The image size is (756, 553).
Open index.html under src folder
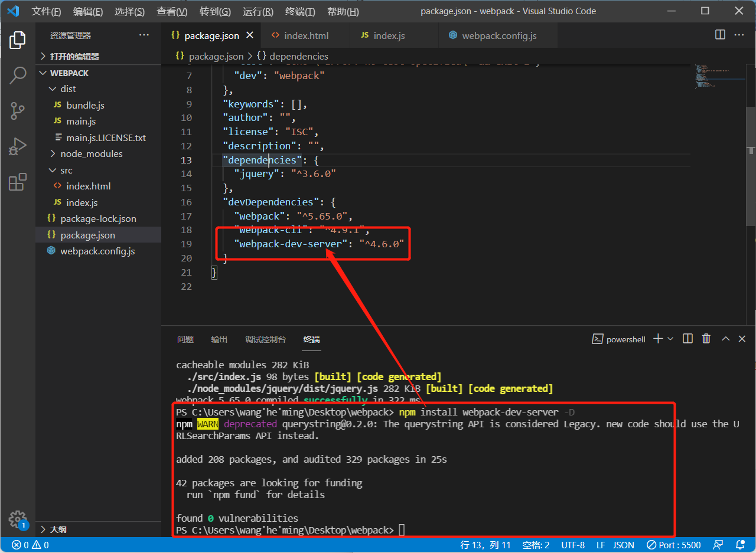coord(98,186)
